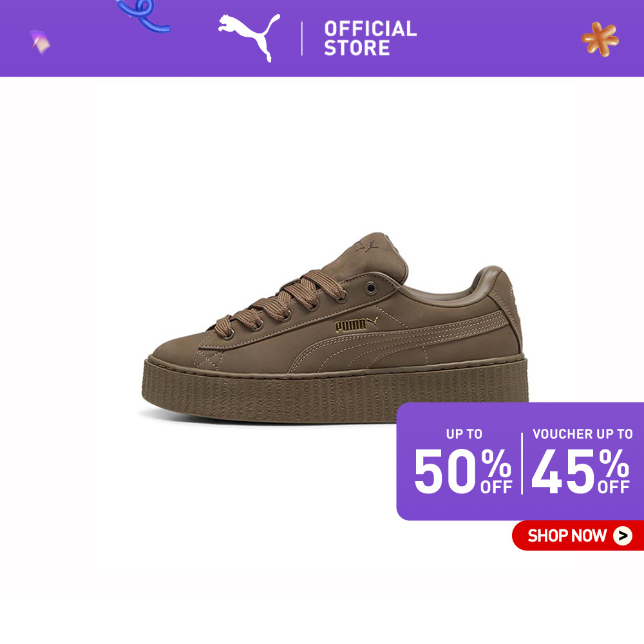The image size is (644, 644).
Task: Click the blue squiggle ribbon decoration
Action: coord(143,15)
